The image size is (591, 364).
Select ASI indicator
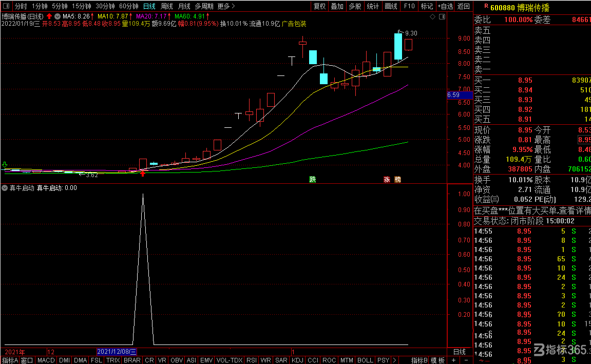click(x=191, y=360)
